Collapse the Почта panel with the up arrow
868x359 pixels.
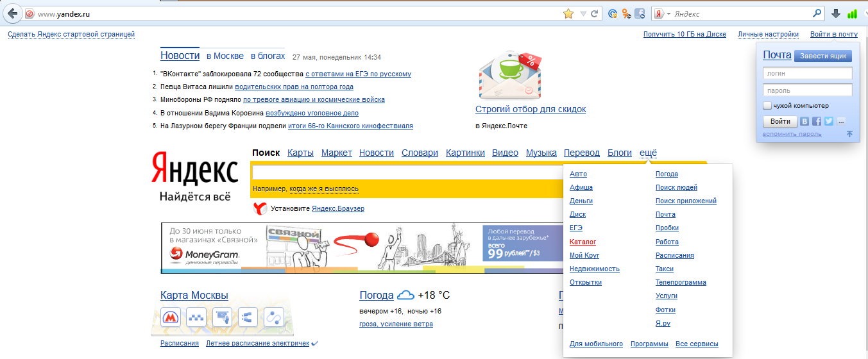click(849, 134)
